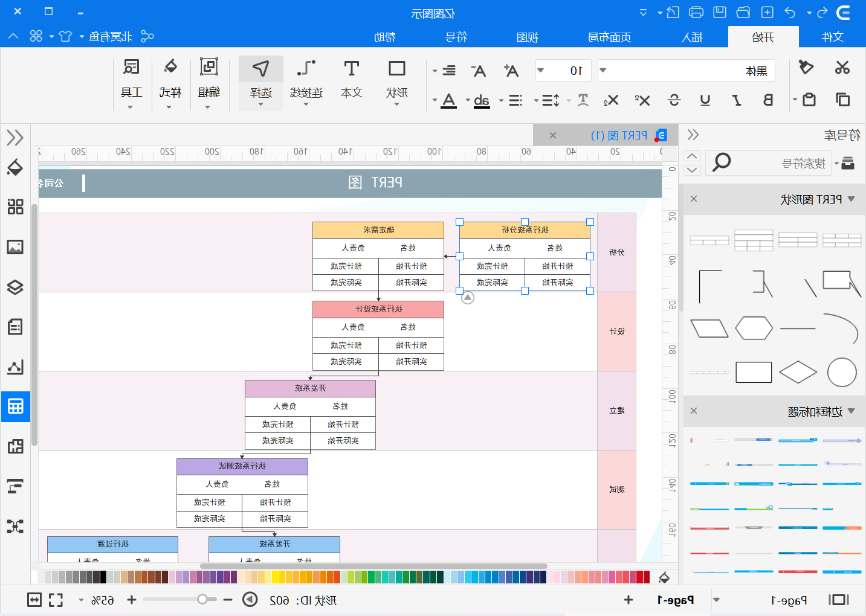Screen dimensions: 866x616
Task: Open the image panel in left sidebar
Action: pos(15,246)
